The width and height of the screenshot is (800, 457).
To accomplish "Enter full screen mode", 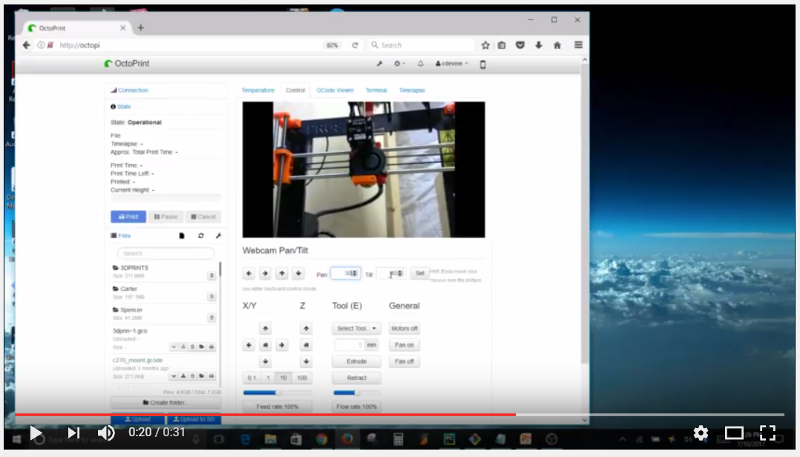I will [767, 433].
